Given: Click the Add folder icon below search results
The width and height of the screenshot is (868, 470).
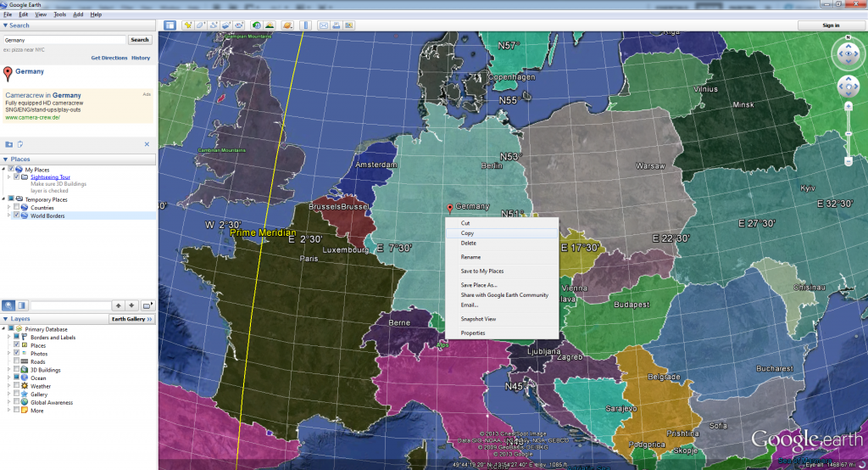Looking at the screenshot, I should click(8, 144).
